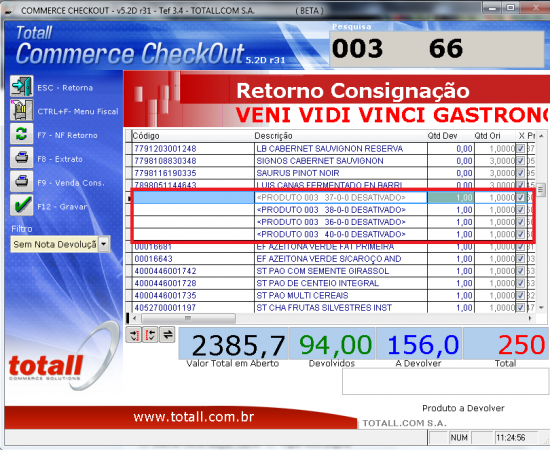Toggle checkbox for ST PAO DE CENTEIO INTEGRAL row
The height and width of the screenshot is (450, 550).
pos(521,283)
